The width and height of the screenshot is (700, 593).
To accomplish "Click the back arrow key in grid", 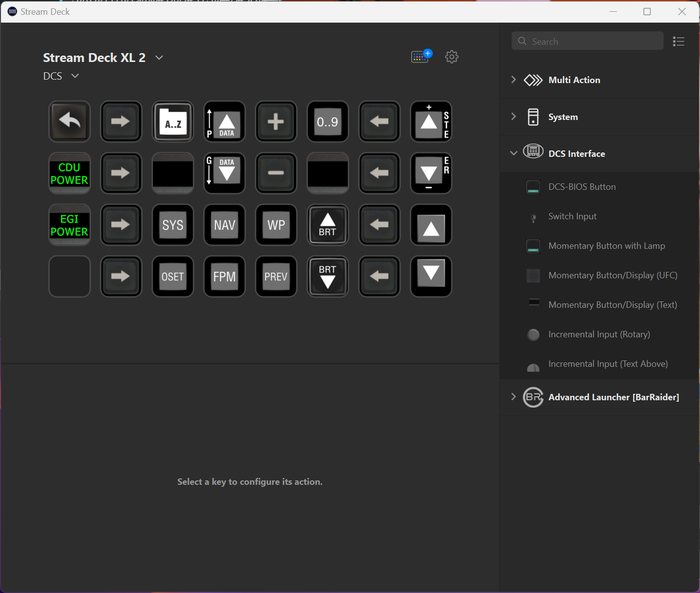I will [69, 121].
